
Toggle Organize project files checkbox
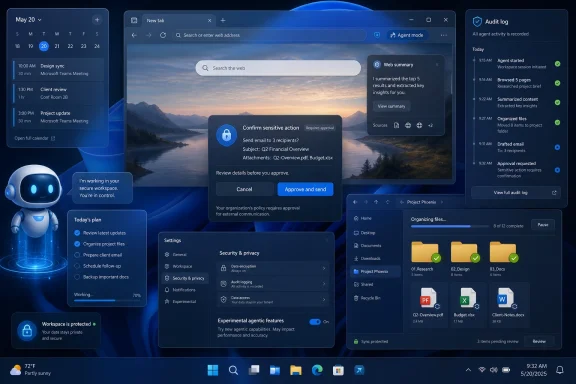click(77, 244)
